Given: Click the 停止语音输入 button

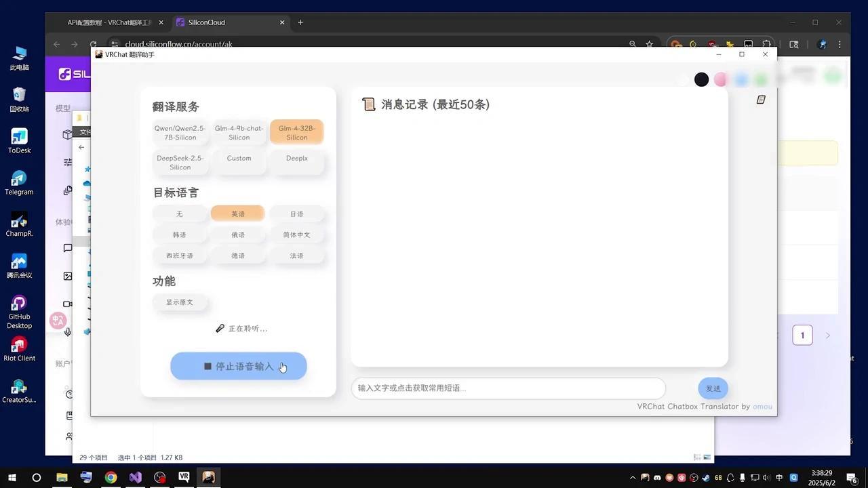Looking at the screenshot, I should tap(238, 366).
